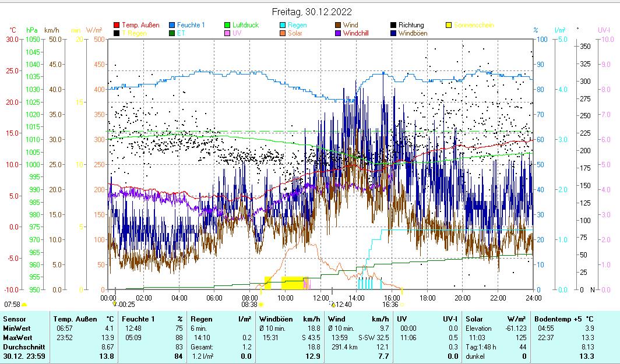This screenshot has width=620, height=364.
Task: Click the 00:25 marker under time axis
Action: [126, 304]
